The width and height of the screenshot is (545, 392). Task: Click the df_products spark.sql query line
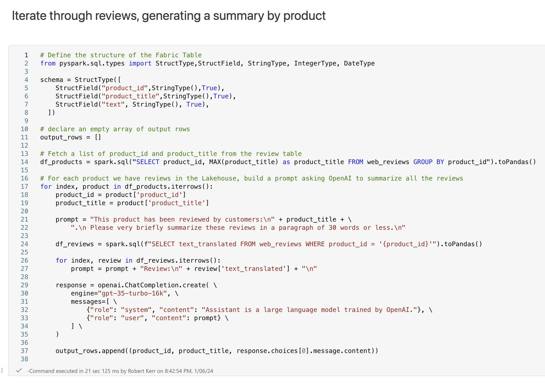[288, 162]
